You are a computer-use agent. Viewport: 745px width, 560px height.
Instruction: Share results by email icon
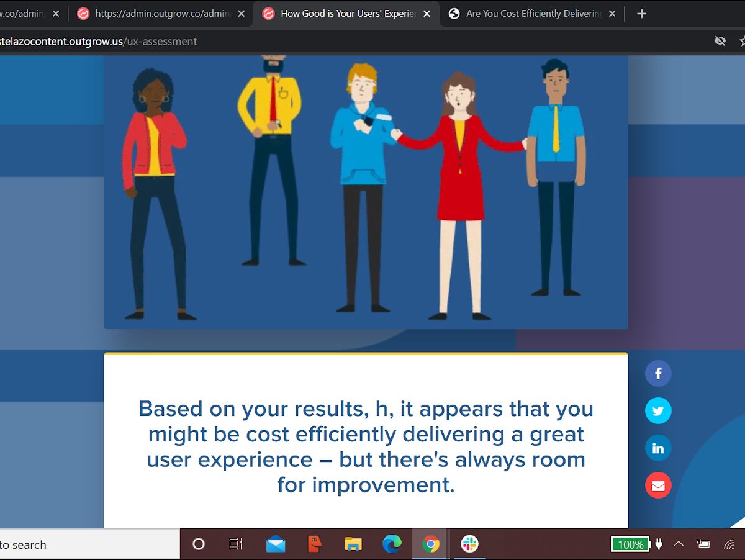(x=658, y=485)
